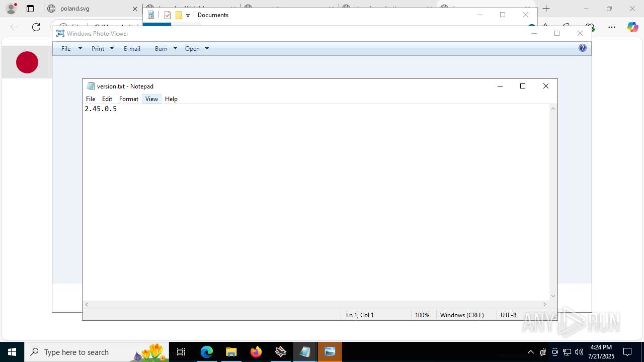This screenshot has width=644, height=362.
Task: Click UTF-8 encoding status entry
Action: [508, 315]
